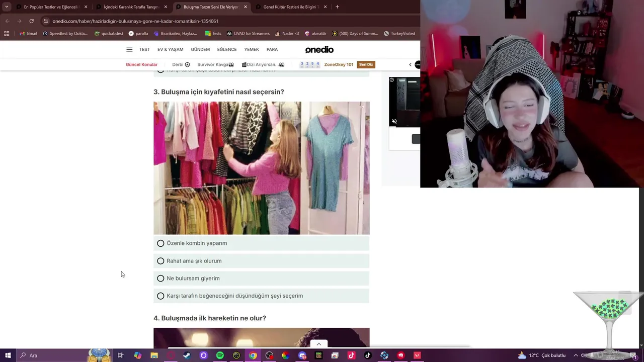Open Spotify from the taskbar
644x362 pixels.
coord(220,355)
